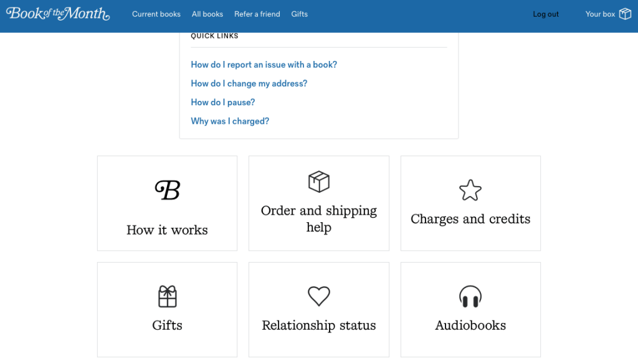The image size is (638, 364).
Task: Click the shipping box icon above Order and shipping help
Action: 318,181
